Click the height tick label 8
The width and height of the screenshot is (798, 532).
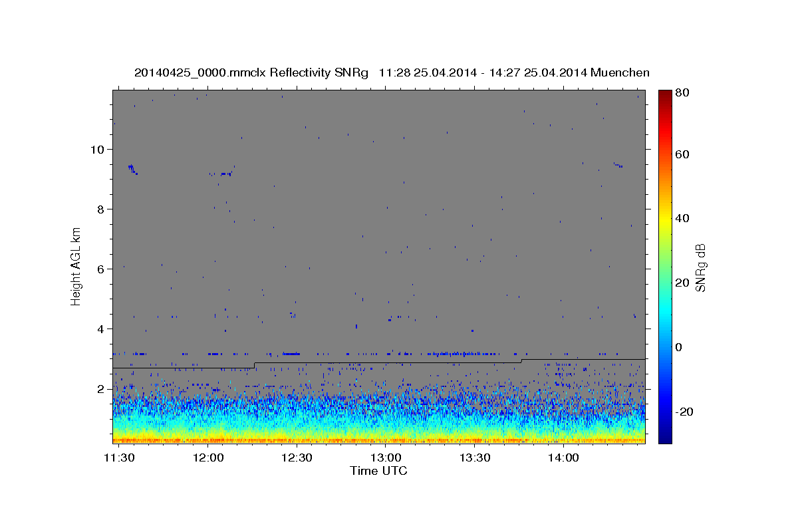click(x=101, y=209)
